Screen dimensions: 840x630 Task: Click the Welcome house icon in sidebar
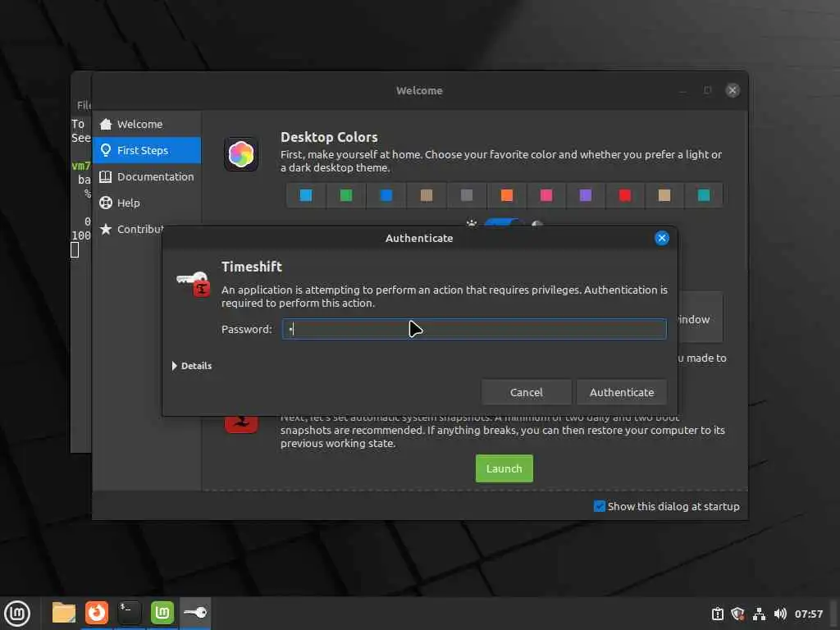(x=106, y=125)
